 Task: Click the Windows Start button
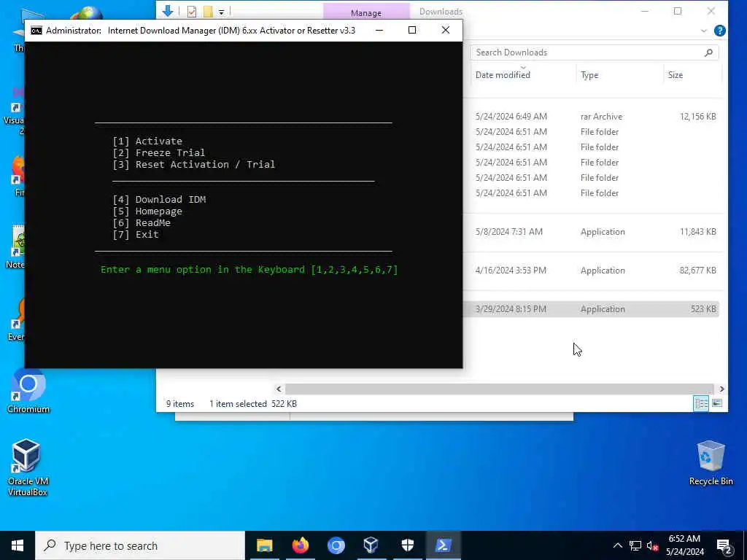(x=18, y=545)
